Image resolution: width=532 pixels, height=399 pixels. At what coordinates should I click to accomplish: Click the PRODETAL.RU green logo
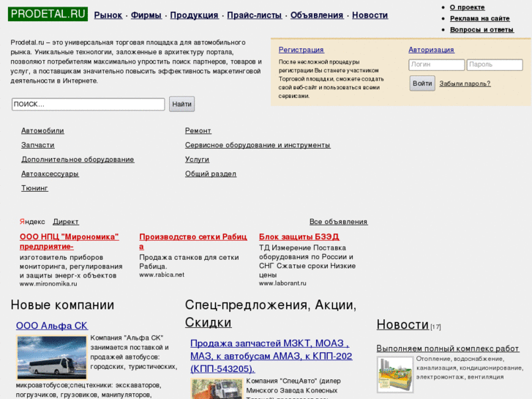pos(48,14)
